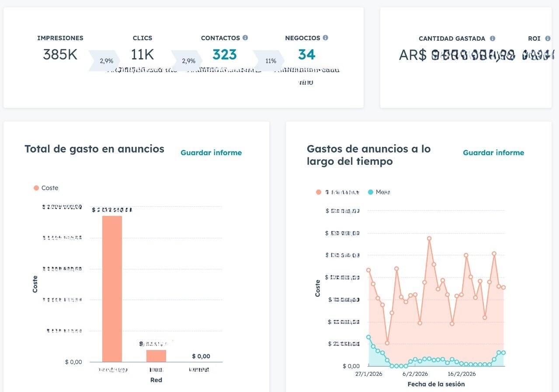Click the info icon next to CONTACTOS

(245, 38)
